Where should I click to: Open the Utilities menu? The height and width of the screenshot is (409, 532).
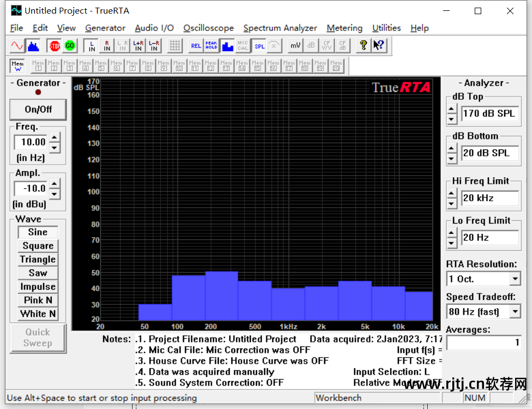386,28
